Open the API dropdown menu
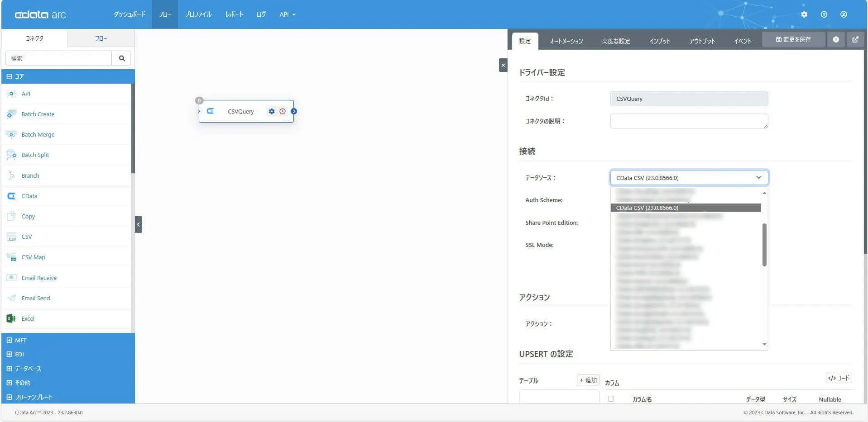 tap(288, 14)
